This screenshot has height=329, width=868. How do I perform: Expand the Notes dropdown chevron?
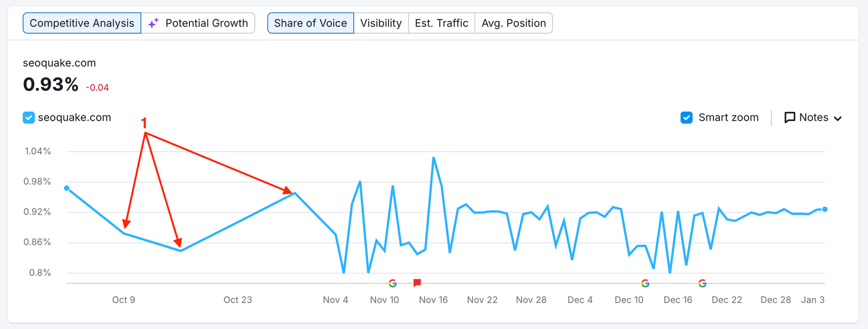click(838, 118)
